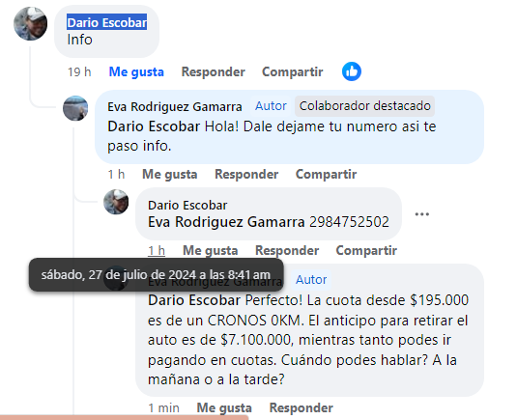
Task: Open Eva Rodriguez Gamarra's name link
Action: click(175, 107)
